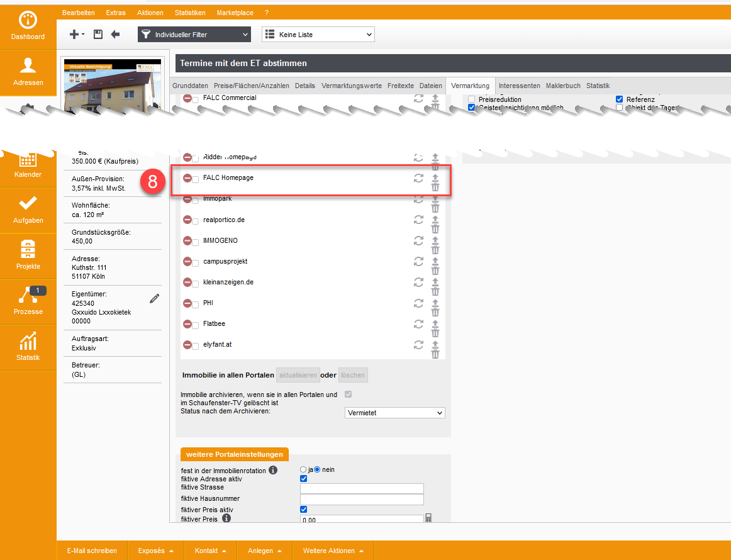Open the Statistik sidebar icon

[x=28, y=347]
